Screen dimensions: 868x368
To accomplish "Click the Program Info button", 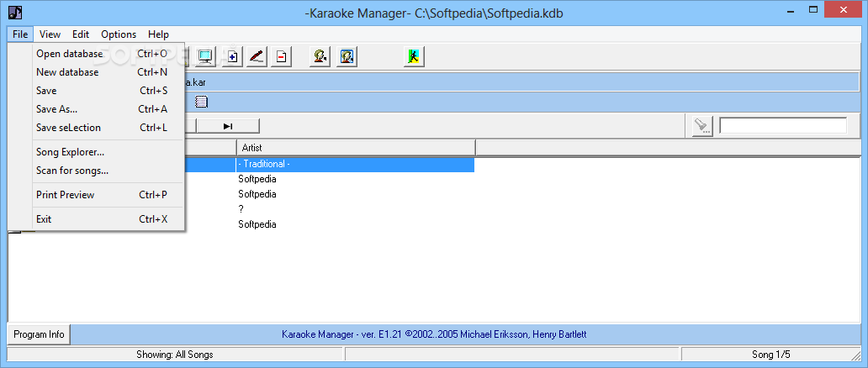I will click(x=39, y=334).
